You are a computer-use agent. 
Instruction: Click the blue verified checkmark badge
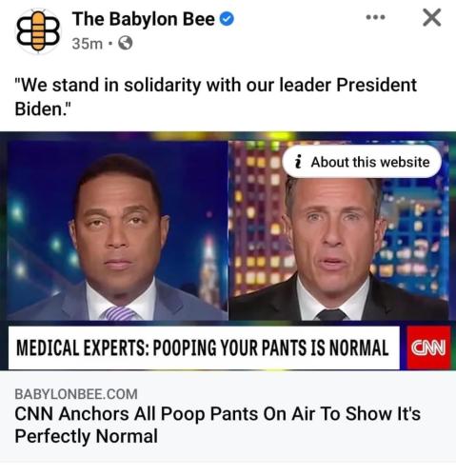pos(227,19)
